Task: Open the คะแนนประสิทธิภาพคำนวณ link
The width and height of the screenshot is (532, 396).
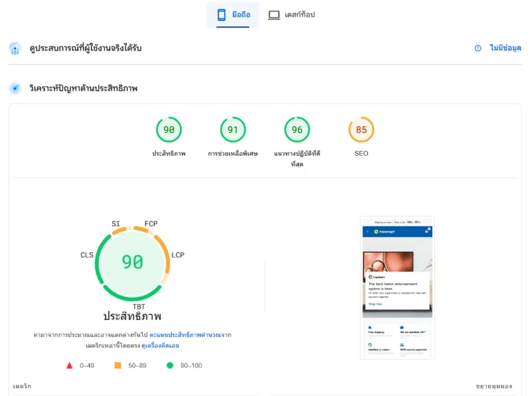Action: pos(185,335)
